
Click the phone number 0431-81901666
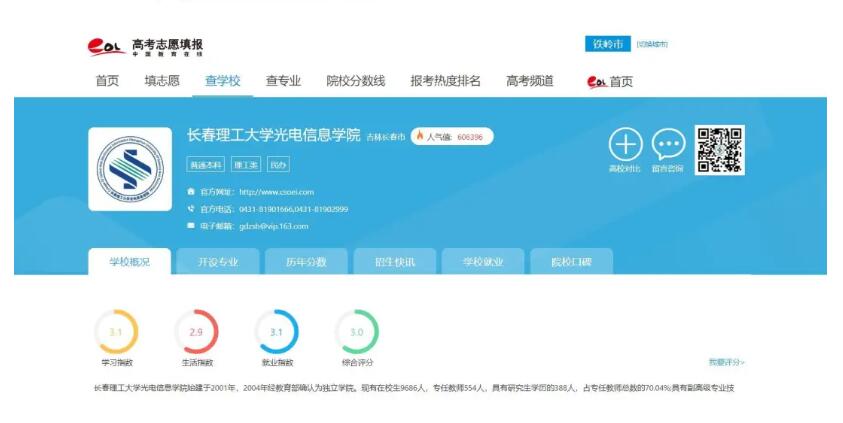(266, 209)
